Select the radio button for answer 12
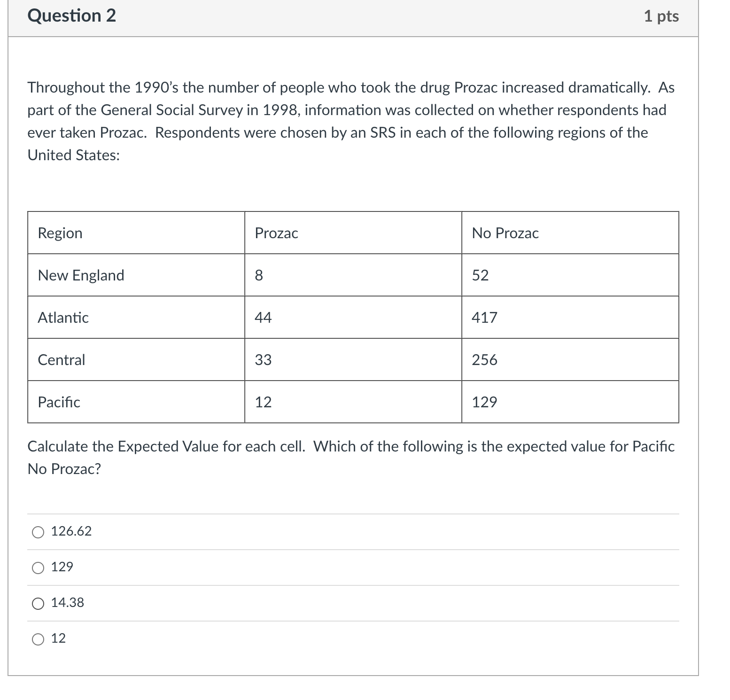The width and height of the screenshot is (730, 700). tap(38, 639)
